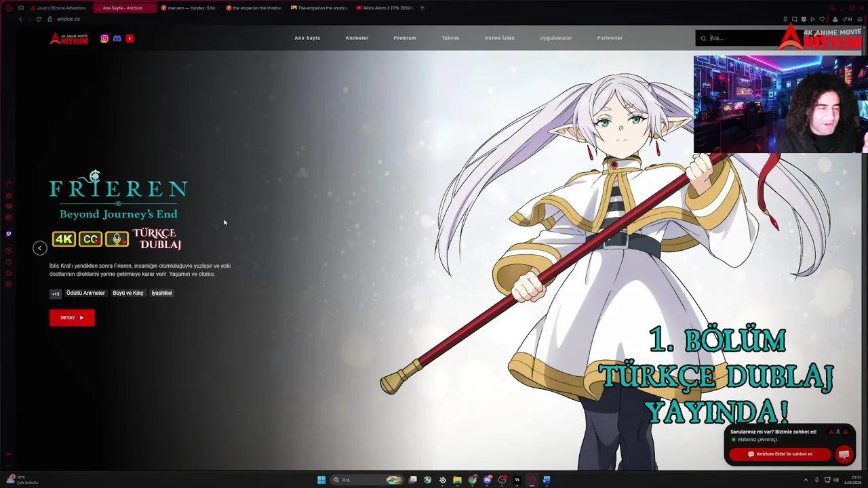Open Anizium's Discord server icon
868x488 pixels.
(117, 39)
